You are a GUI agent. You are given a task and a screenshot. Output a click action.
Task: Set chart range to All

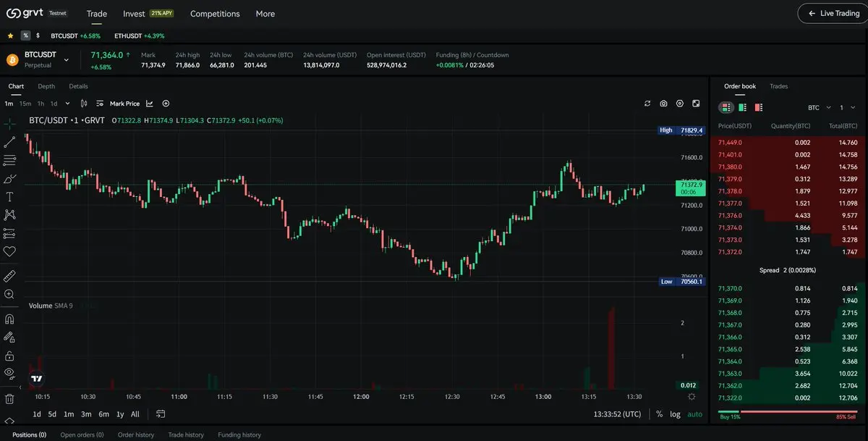135,414
